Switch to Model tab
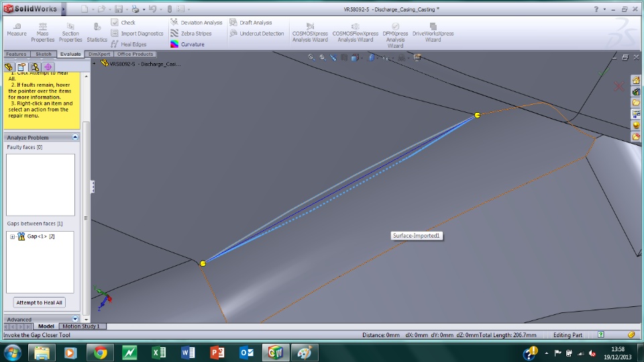Screen dimensions: 644x362 tap(46, 326)
